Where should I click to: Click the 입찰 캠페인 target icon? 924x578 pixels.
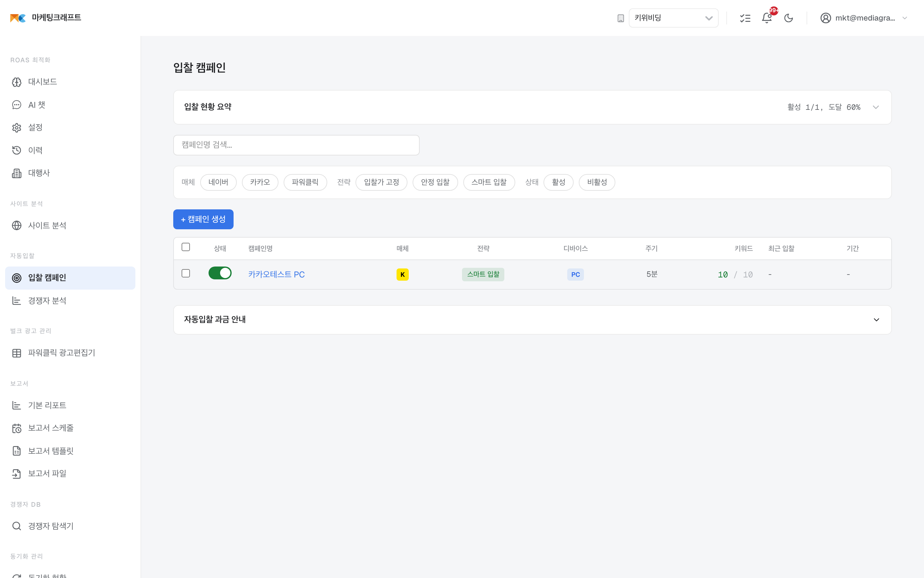17,278
